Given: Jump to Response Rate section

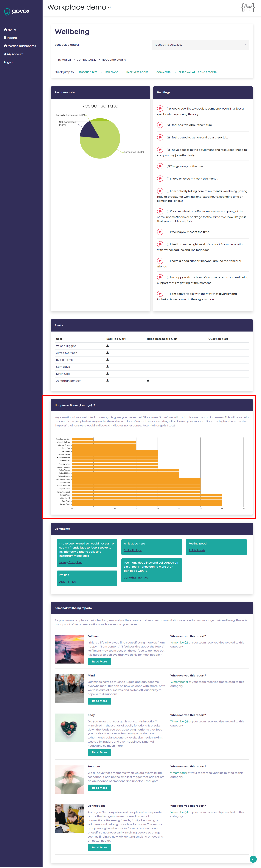Looking at the screenshot, I should [x=88, y=72].
